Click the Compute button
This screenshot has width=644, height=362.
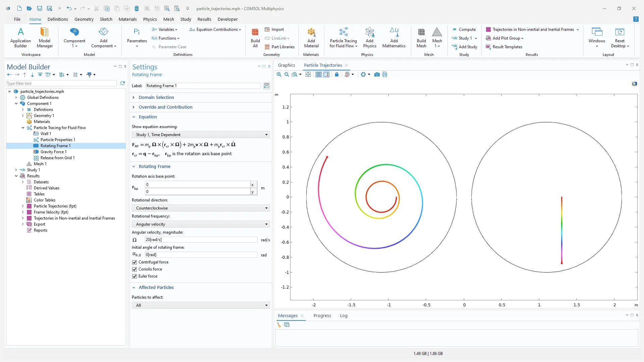tap(464, 29)
